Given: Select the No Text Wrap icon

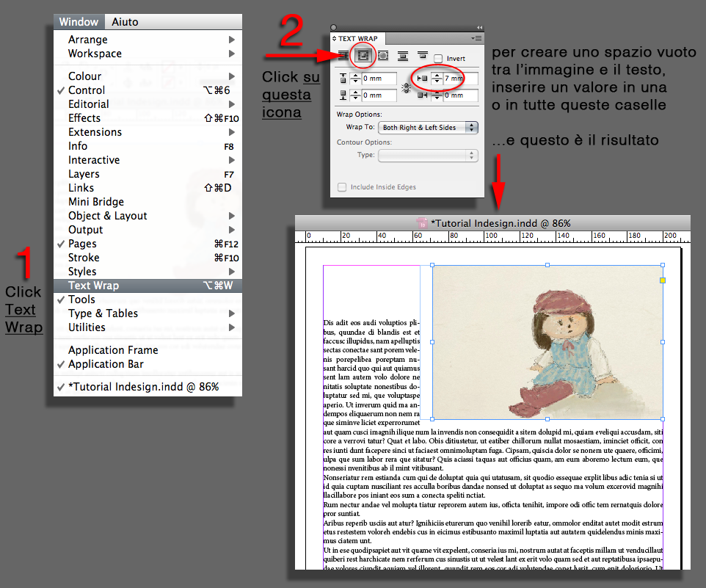Looking at the screenshot, I should (x=345, y=54).
